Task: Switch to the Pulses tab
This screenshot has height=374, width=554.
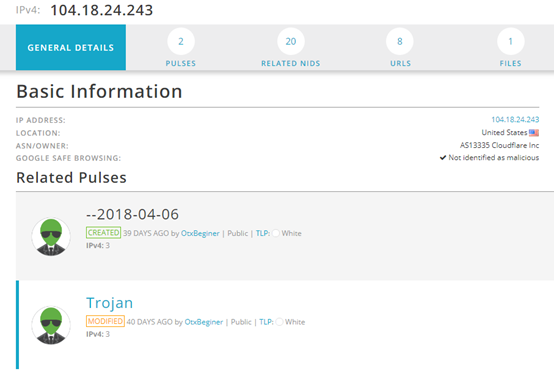Action: (181, 64)
